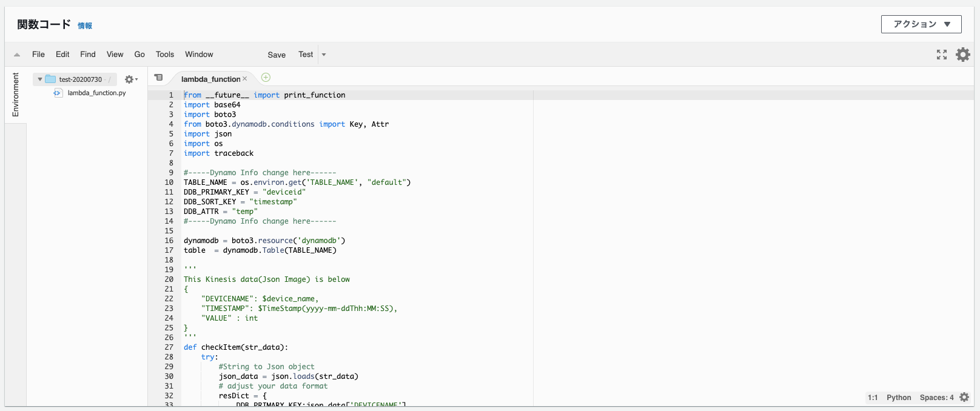Open the editor preferences gear icon

963,55
